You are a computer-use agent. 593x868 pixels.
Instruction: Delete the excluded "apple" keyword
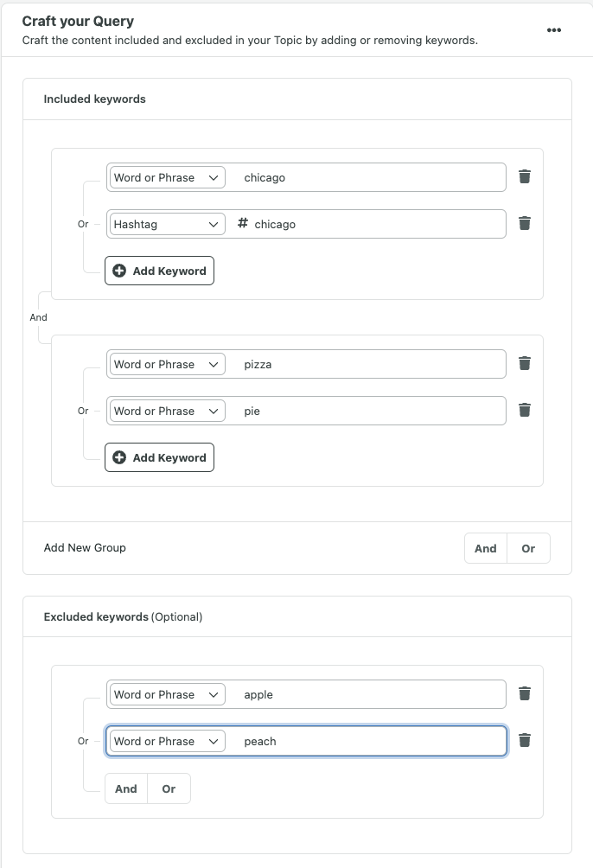coord(524,693)
